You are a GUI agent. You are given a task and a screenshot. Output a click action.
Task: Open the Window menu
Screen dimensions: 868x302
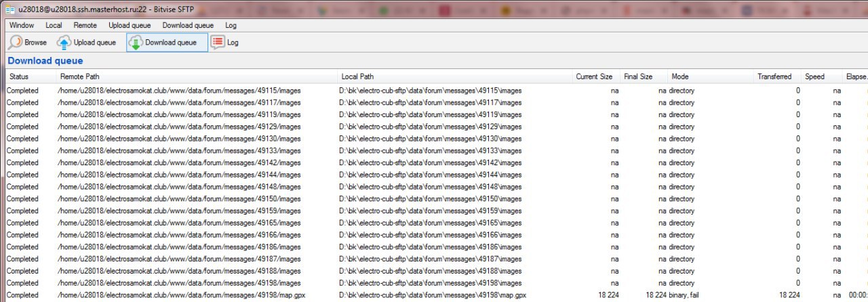[x=22, y=25]
